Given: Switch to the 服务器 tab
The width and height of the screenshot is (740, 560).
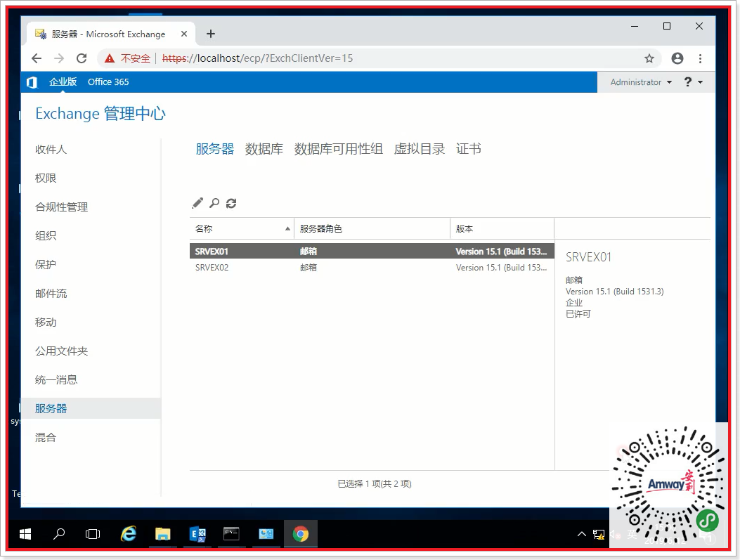Looking at the screenshot, I should (215, 149).
